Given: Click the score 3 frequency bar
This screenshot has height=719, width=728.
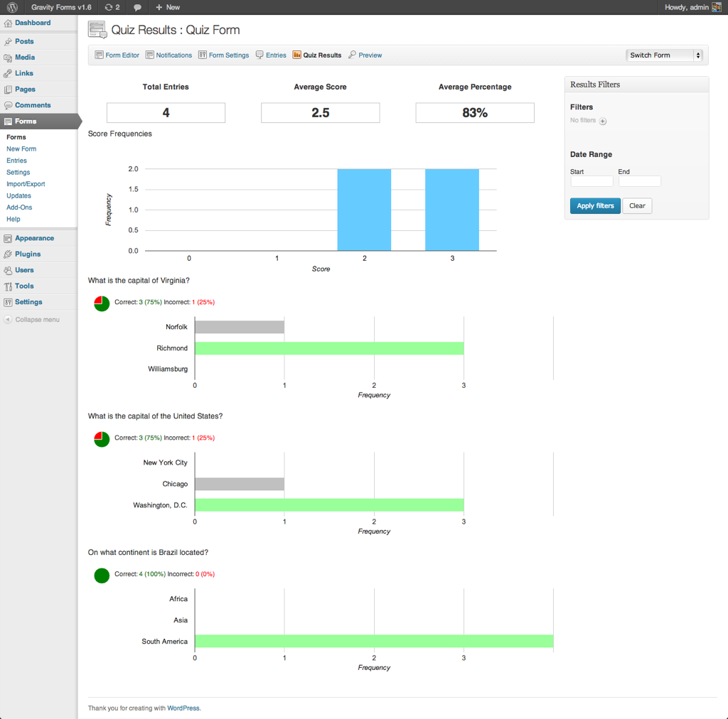Looking at the screenshot, I should coord(451,210).
